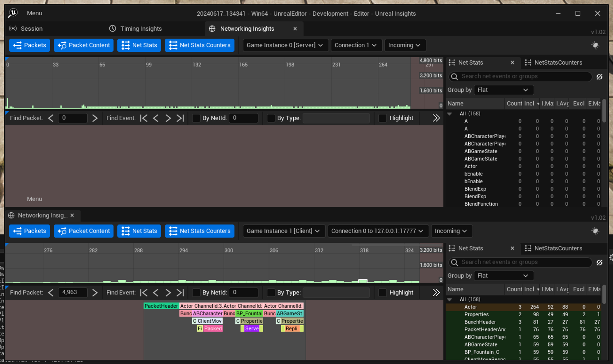
Task: Jump to last event in top panel
Action: (x=180, y=118)
